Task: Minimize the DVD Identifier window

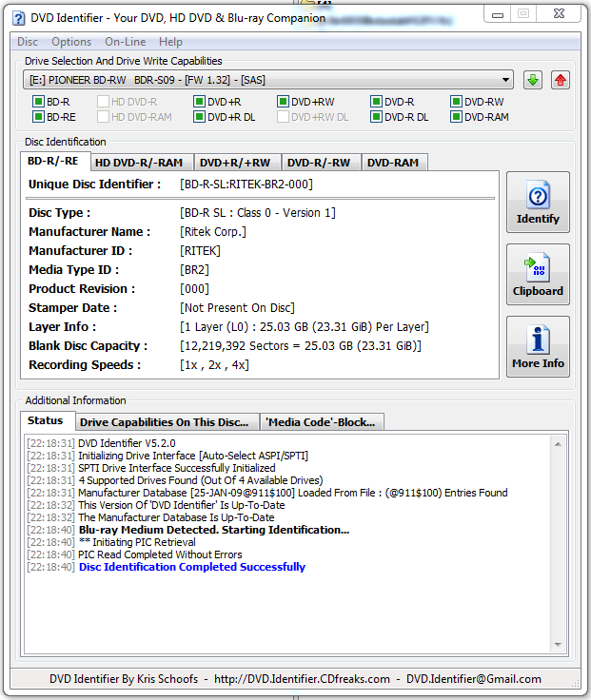Action: pos(498,14)
